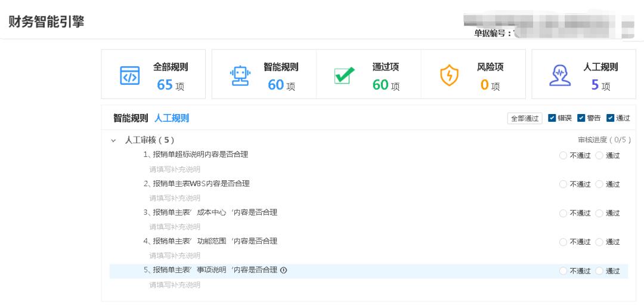Switch to the 人工规则 tab
This screenshot has height=305, width=644.
coord(171,118)
